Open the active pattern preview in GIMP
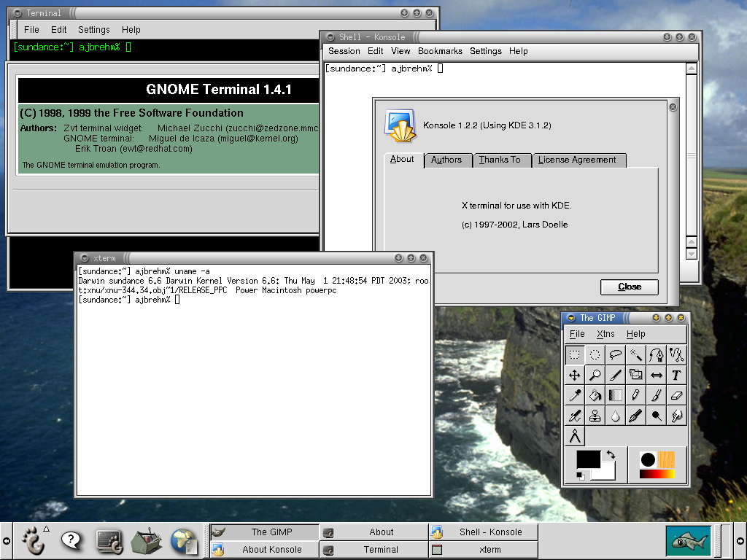747x560 pixels. pyautogui.click(x=667, y=459)
